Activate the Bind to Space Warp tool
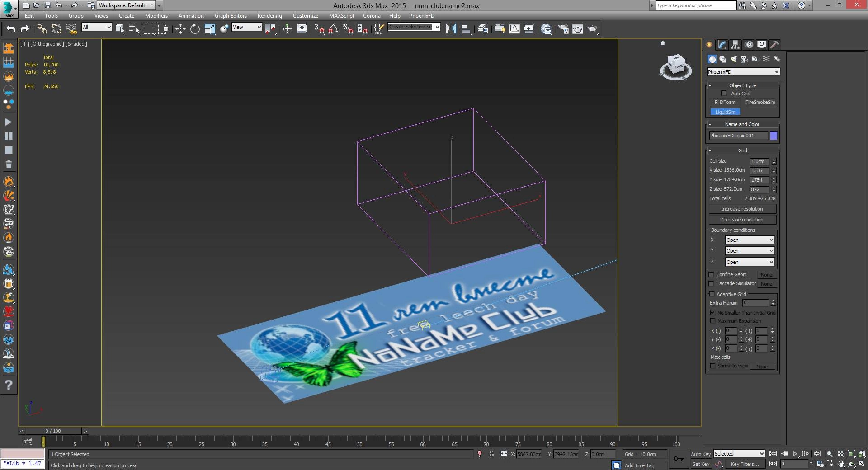Screen dimensions: 868x470 click(x=71, y=29)
